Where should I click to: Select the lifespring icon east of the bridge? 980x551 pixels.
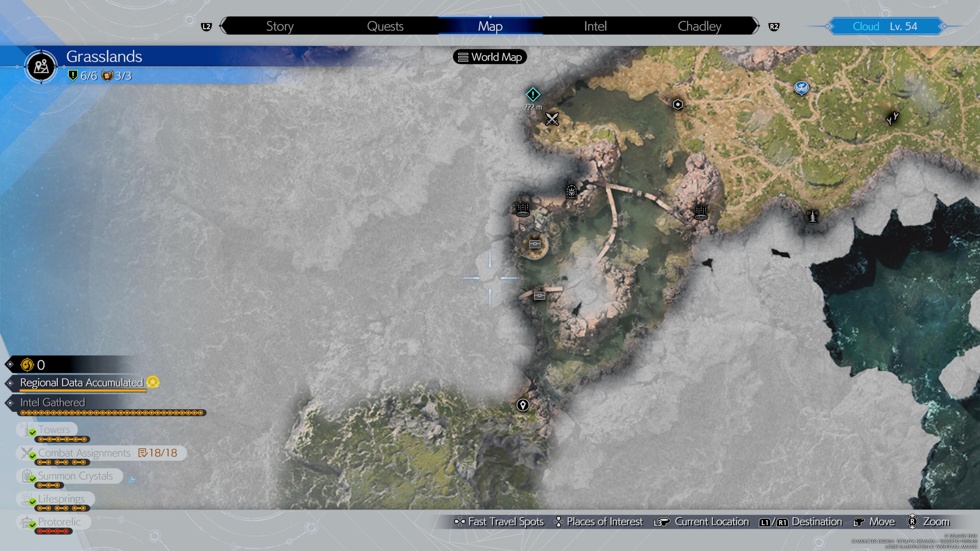click(x=701, y=212)
